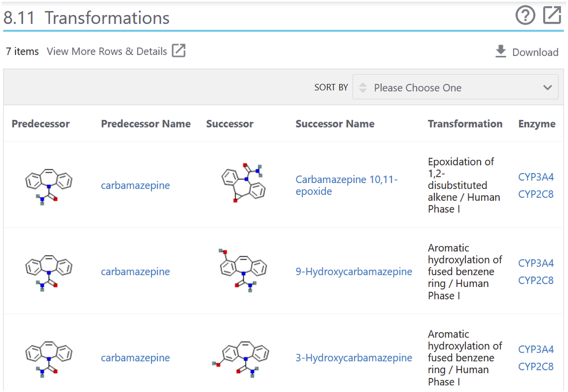The image size is (568, 392).
Task: Open the help question mark icon
Action: click(x=525, y=15)
